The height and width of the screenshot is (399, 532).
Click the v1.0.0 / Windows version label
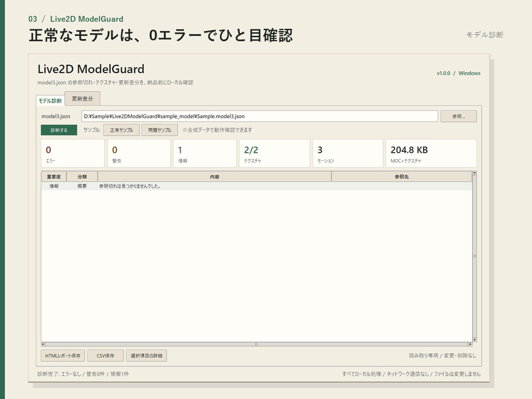(x=458, y=73)
